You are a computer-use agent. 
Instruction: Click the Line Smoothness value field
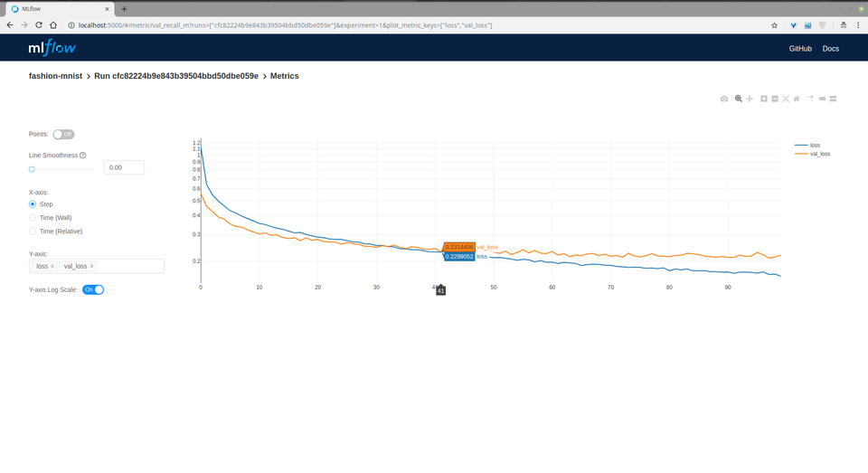pos(124,167)
